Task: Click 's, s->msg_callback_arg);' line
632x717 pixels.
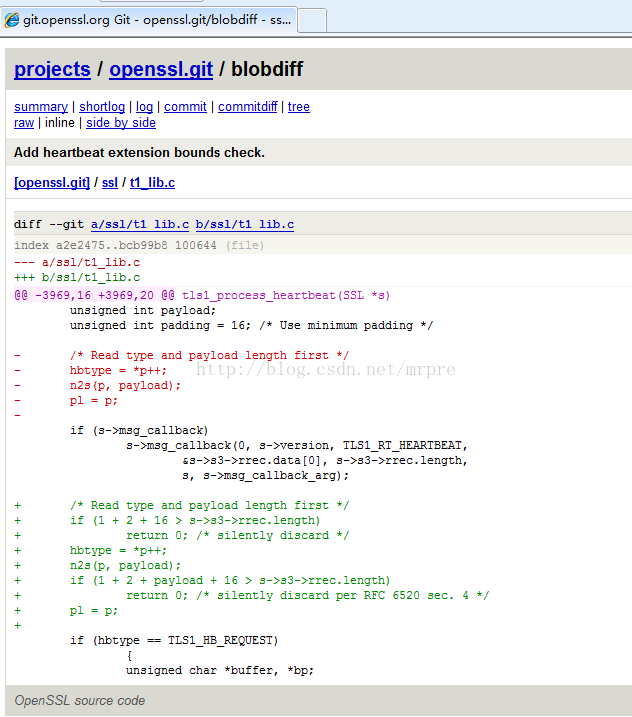Action: (265, 476)
